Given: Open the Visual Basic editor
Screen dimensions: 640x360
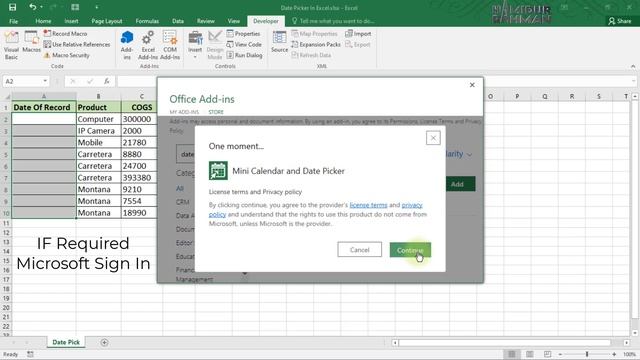Looking at the screenshot, I should pos(11,45).
